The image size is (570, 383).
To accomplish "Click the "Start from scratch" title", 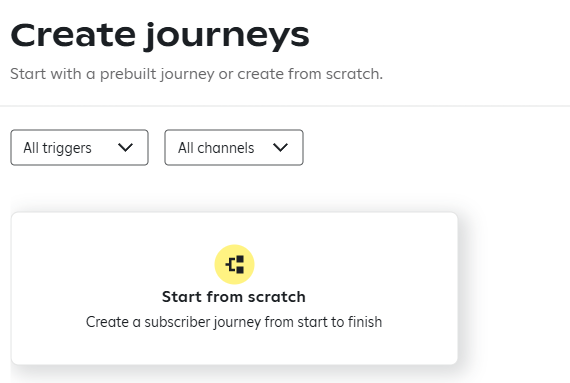I will coord(234,297).
